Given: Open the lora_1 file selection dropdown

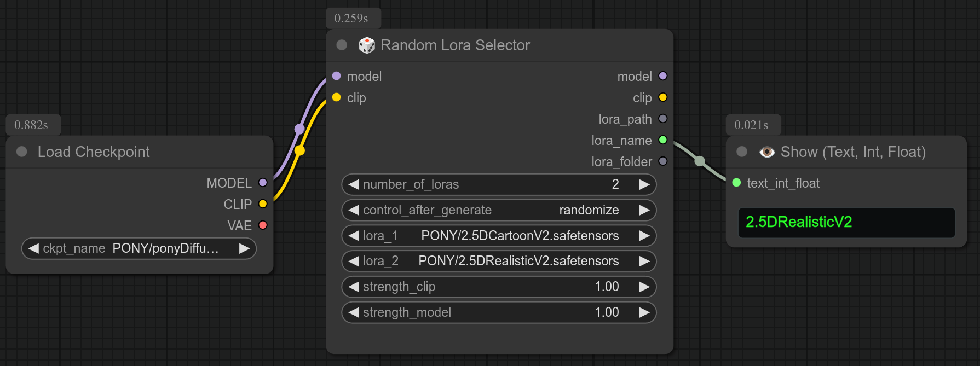Looking at the screenshot, I should tap(498, 236).
